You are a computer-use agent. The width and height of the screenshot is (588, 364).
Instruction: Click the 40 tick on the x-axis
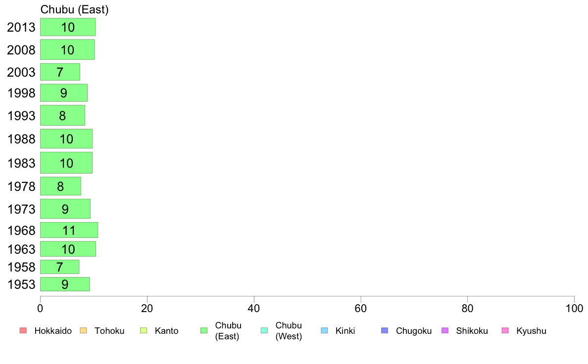254,309
